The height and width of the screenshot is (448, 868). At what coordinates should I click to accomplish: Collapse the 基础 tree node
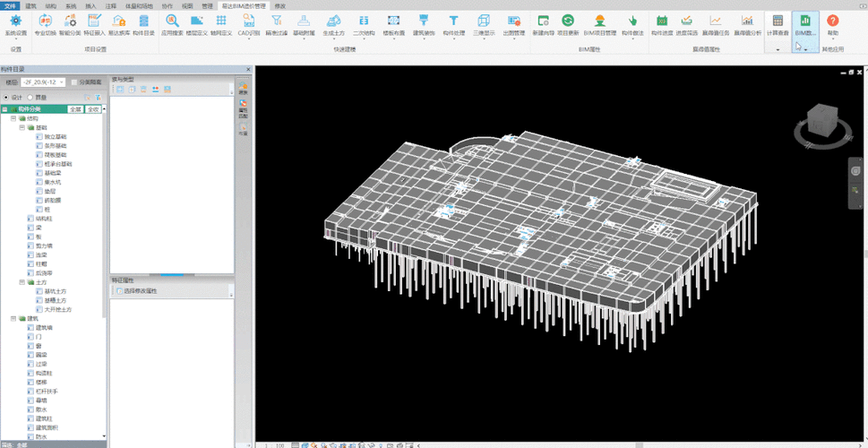click(22, 127)
